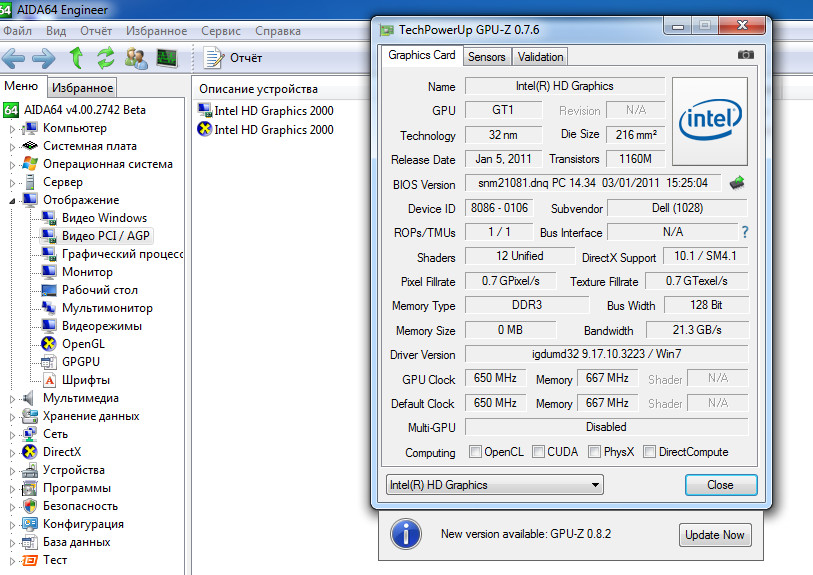The image size is (813, 575).
Task: Expand the Компьютер tree node
Action: pyautogui.click(x=13, y=128)
